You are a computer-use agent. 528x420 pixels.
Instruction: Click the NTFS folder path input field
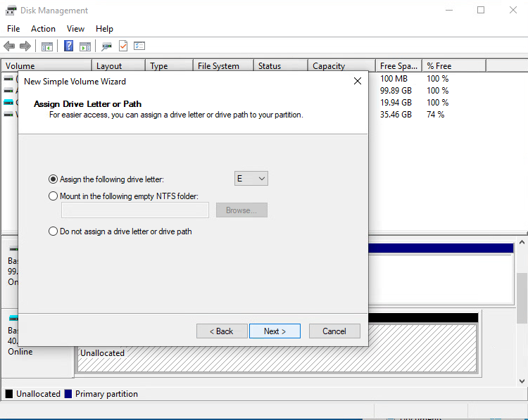click(x=135, y=210)
